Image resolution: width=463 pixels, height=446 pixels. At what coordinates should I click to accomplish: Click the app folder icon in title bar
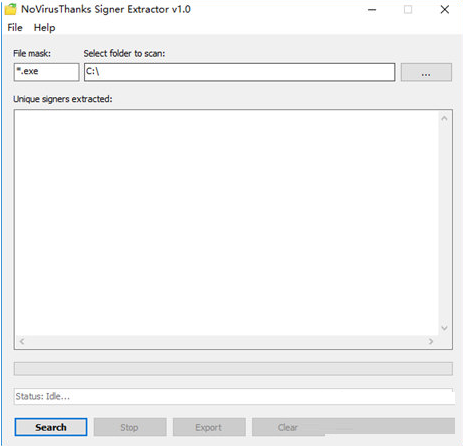11,9
